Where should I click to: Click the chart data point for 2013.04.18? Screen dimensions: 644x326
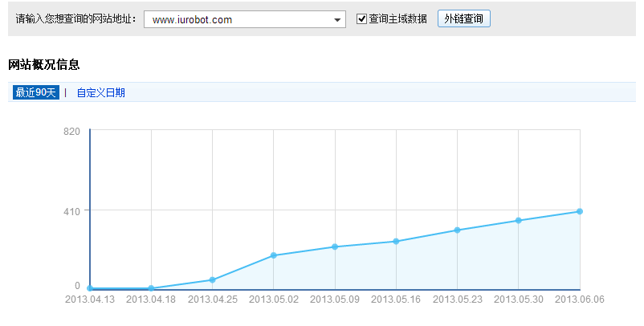[151, 288]
